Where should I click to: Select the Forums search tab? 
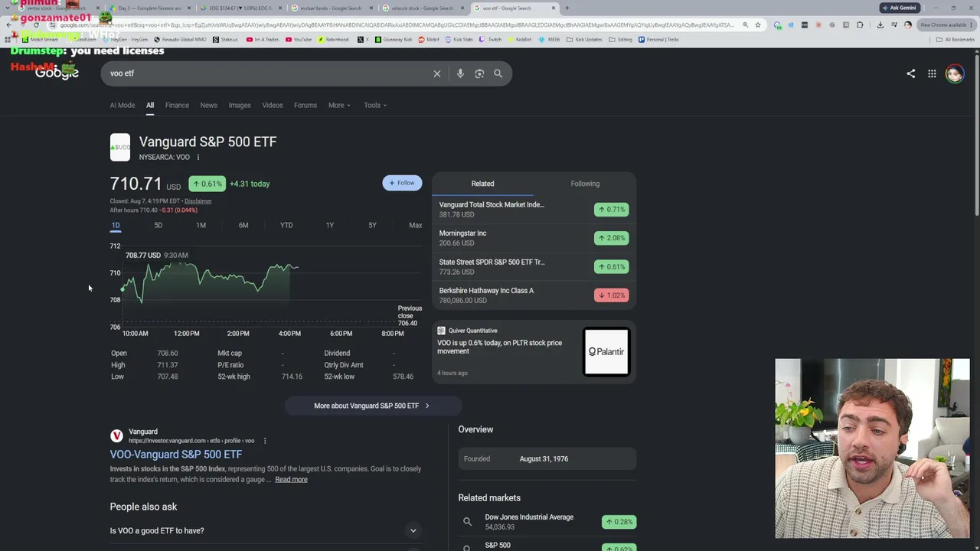click(x=305, y=106)
